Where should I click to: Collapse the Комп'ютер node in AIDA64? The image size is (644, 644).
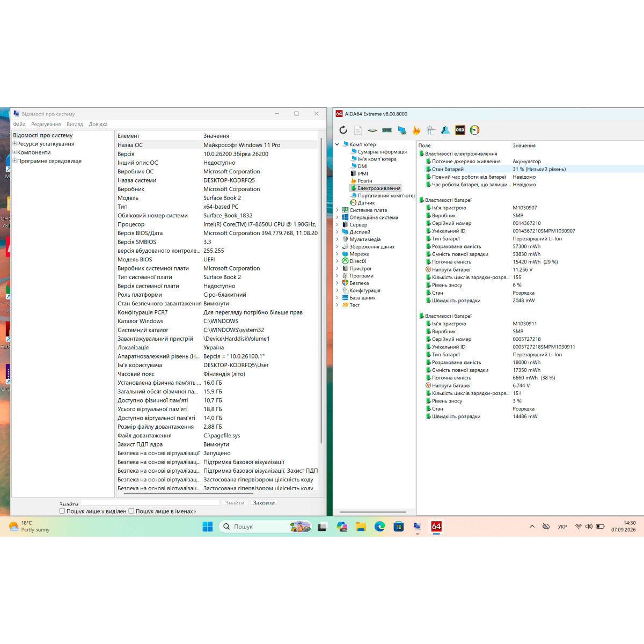click(x=337, y=144)
